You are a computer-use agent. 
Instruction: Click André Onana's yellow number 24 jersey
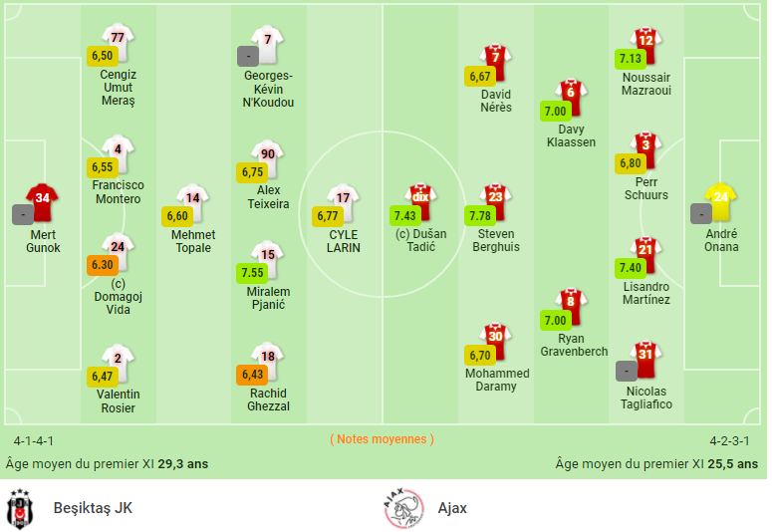pos(720,200)
